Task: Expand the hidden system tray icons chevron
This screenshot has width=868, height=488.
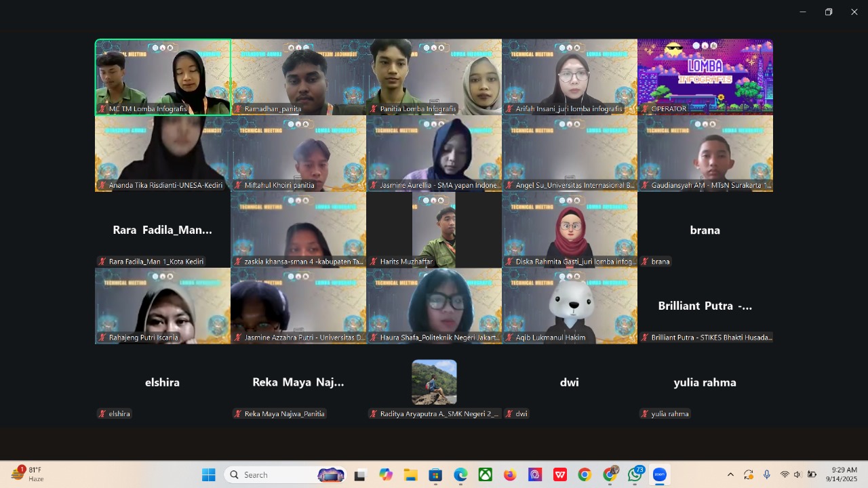Action: pos(730,474)
